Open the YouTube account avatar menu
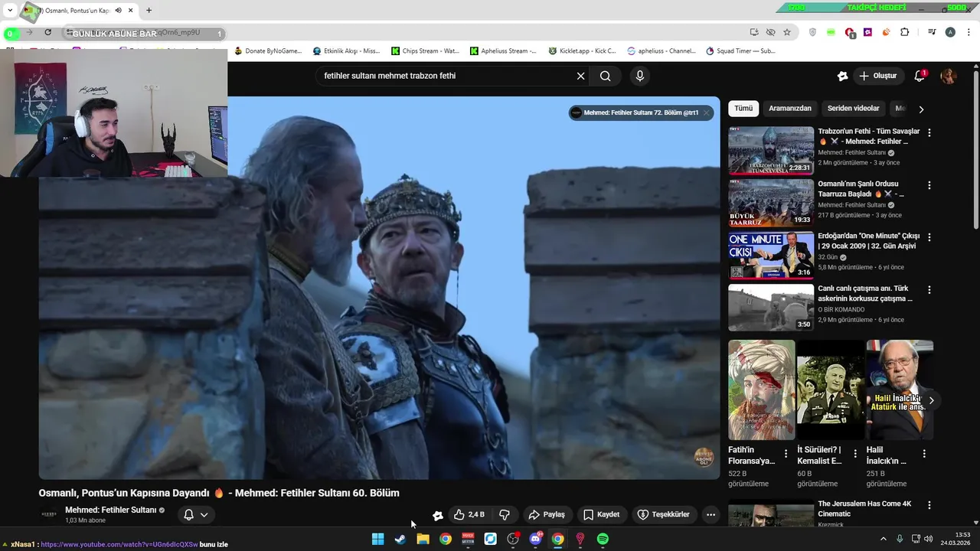The width and height of the screenshot is (980, 551). 949,76
